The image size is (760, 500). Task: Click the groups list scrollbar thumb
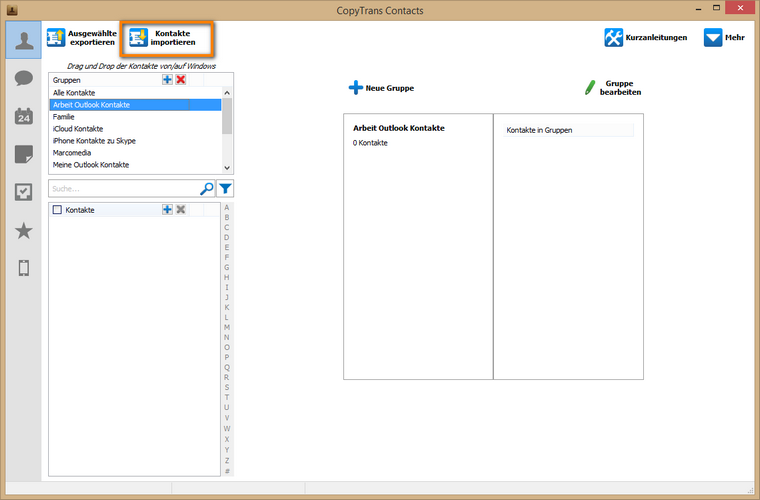pyautogui.click(x=227, y=116)
